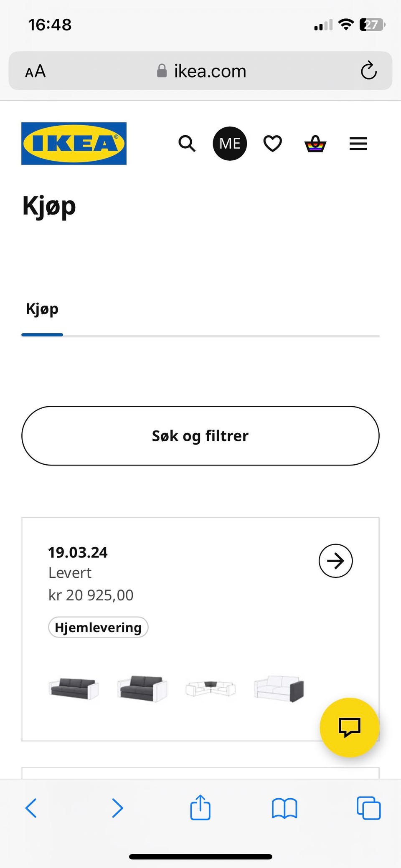Show Safari open tabs overview

pos(368,808)
